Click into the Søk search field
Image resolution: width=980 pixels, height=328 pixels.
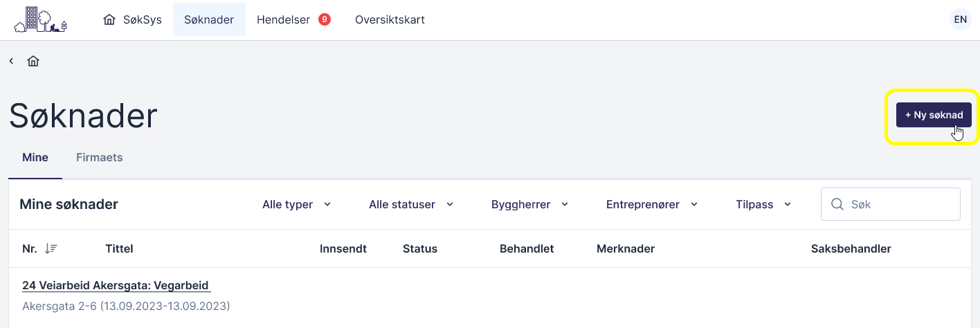900,204
